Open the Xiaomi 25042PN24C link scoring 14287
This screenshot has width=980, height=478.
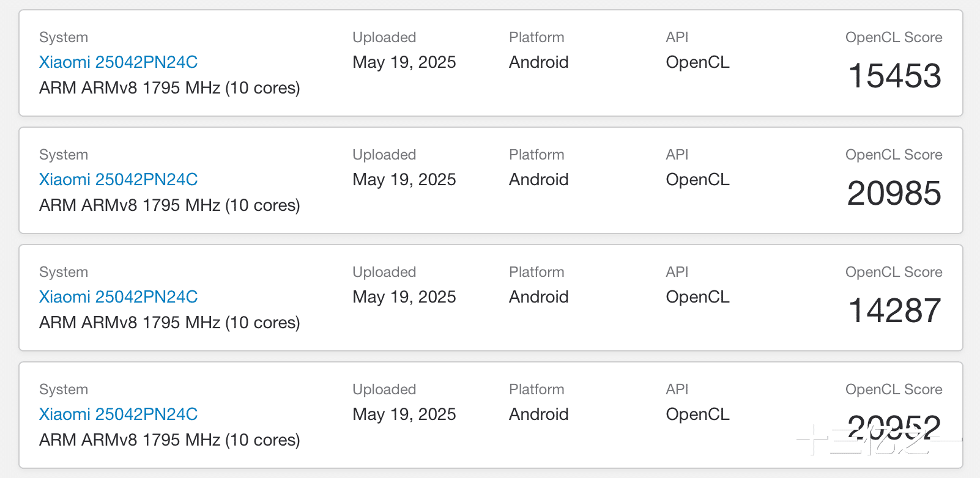point(118,297)
